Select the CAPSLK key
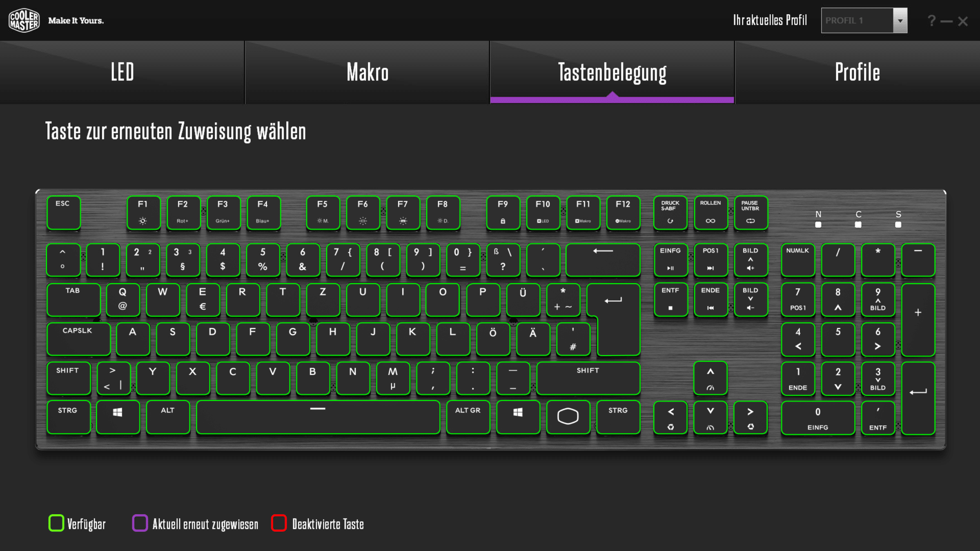 click(78, 339)
